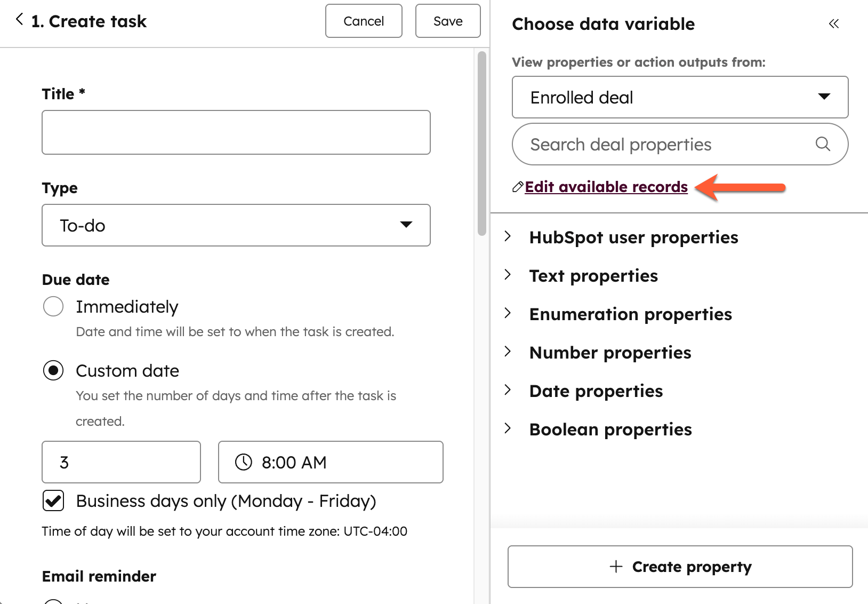This screenshot has width=868, height=604.
Task: Click the back arrow beside Create task
Action: pyautogui.click(x=20, y=20)
